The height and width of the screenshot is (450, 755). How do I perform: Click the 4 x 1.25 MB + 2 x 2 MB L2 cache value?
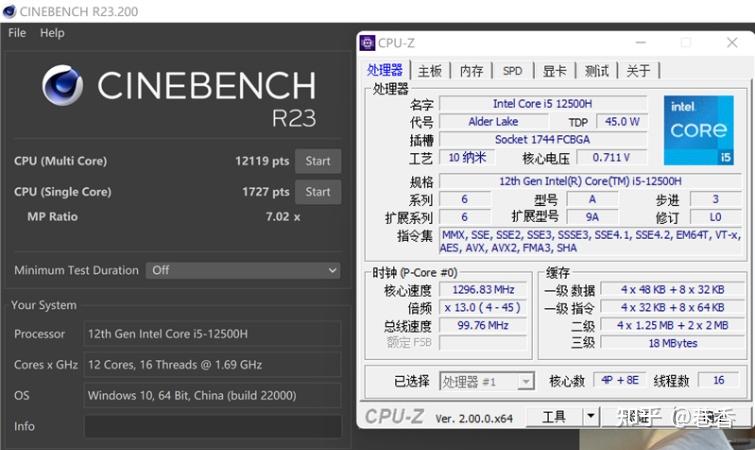673,325
